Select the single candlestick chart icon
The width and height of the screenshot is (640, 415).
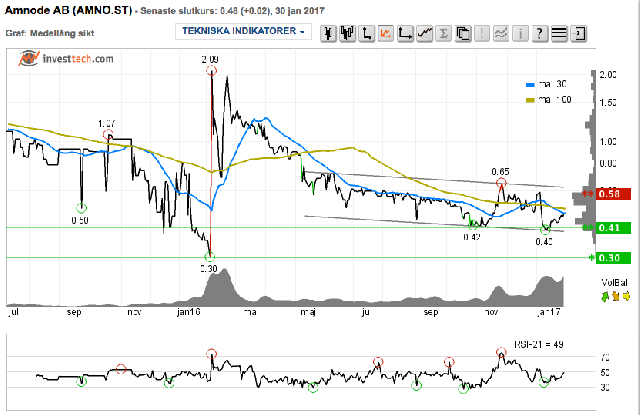(328, 33)
